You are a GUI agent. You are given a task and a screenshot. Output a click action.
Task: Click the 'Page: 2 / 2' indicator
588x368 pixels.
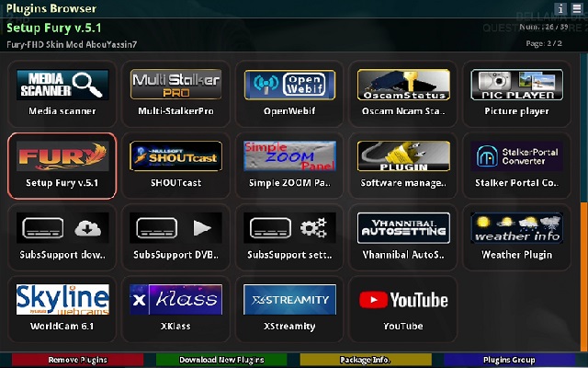(544, 43)
